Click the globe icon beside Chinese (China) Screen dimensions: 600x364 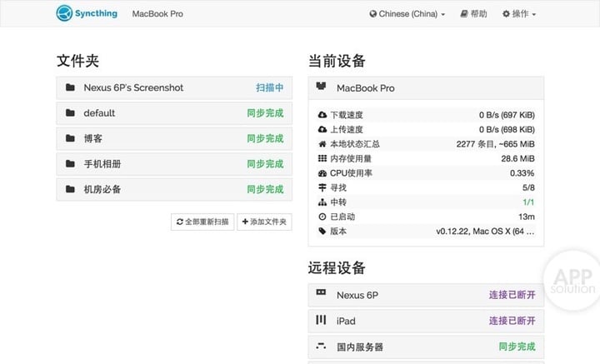pyautogui.click(x=373, y=14)
